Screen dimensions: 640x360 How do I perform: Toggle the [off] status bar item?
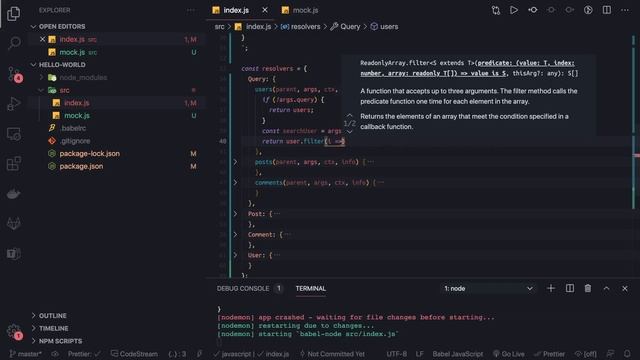[585, 354]
